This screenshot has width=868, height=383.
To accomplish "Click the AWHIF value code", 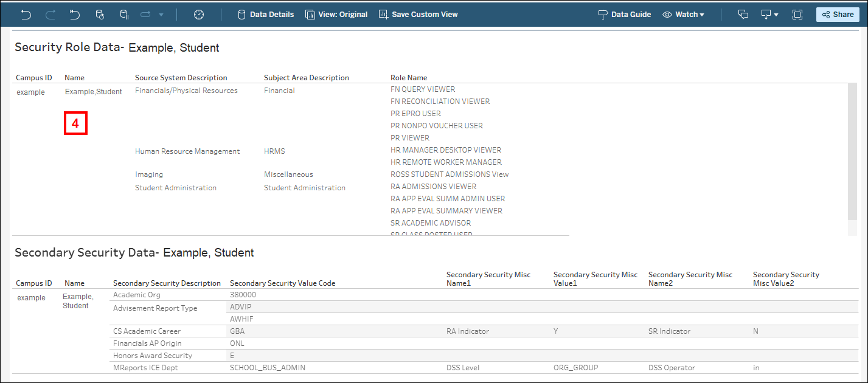I will click(x=241, y=319).
